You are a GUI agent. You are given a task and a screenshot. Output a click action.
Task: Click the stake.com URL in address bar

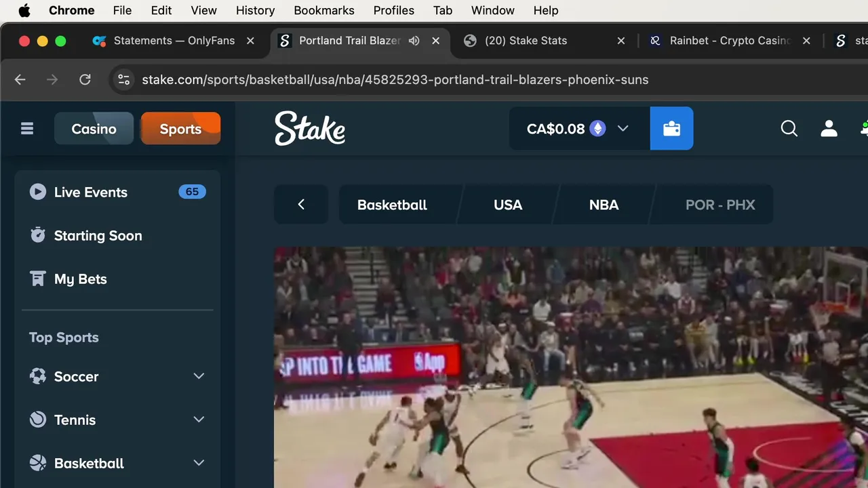click(395, 80)
